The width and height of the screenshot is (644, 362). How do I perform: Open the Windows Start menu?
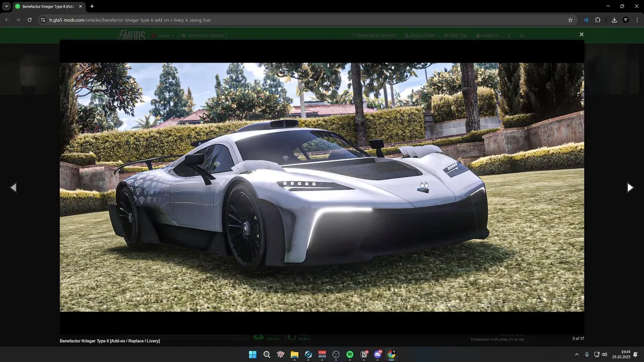(x=253, y=354)
